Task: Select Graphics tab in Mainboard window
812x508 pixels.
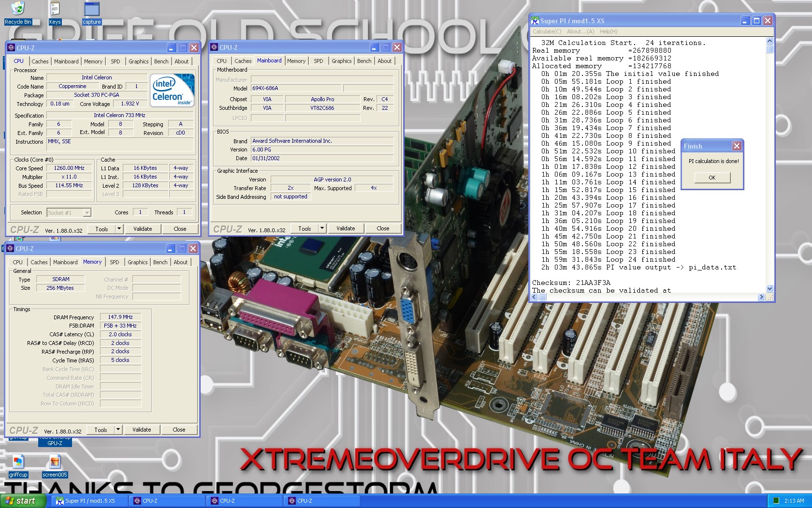Action: coord(342,61)
